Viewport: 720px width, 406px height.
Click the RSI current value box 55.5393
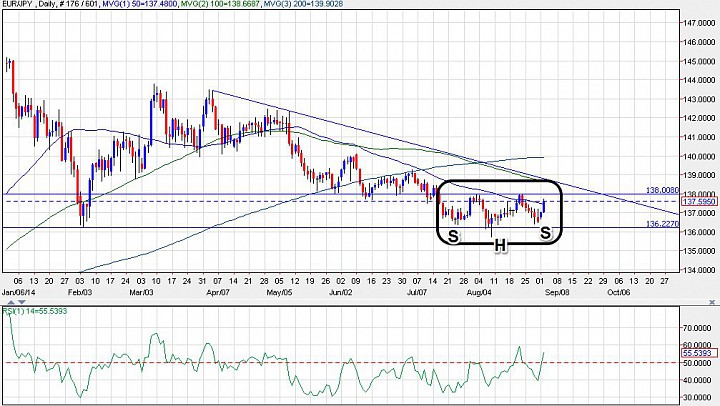[700, 353]
